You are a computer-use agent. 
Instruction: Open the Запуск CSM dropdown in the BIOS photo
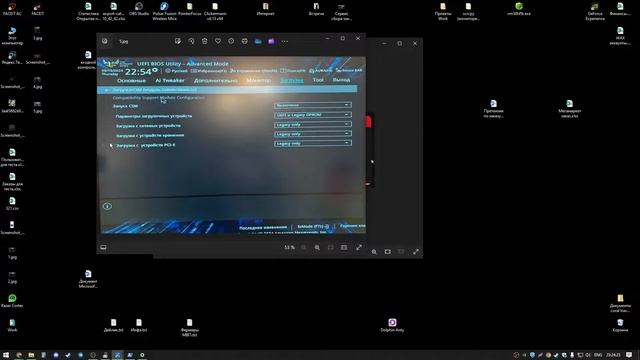click(313, 105)
